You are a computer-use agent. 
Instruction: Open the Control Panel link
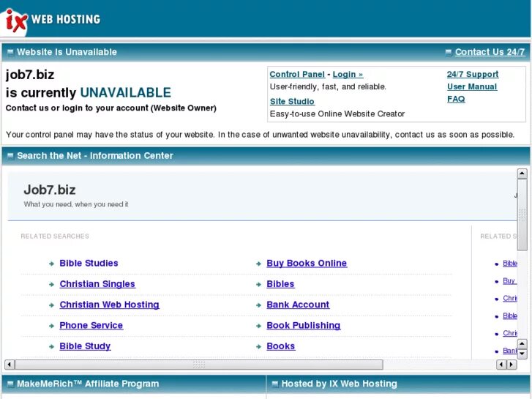click(x=297, y=75)
